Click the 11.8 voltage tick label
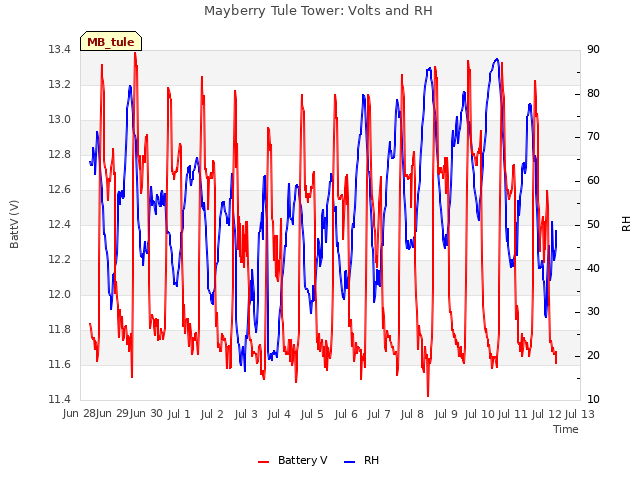The height and width of the screenshot is (480, 640). [60, 329]
